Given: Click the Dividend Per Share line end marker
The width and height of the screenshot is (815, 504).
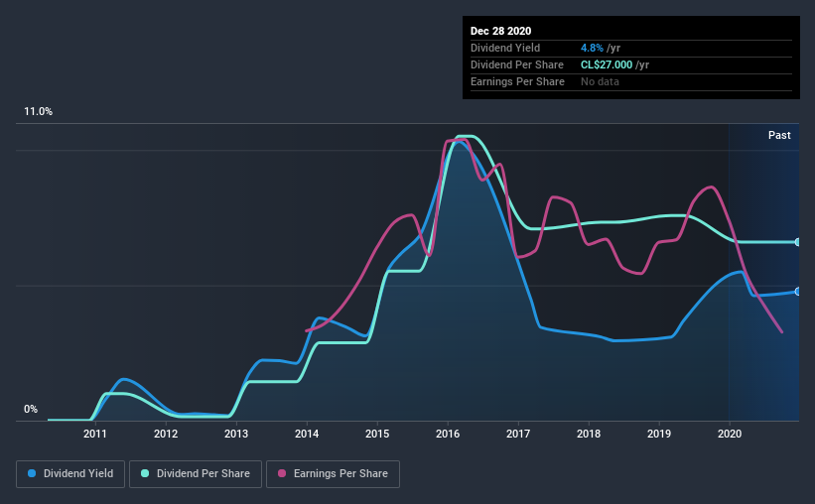Looking at the screenshot, I should coord(797,242).
